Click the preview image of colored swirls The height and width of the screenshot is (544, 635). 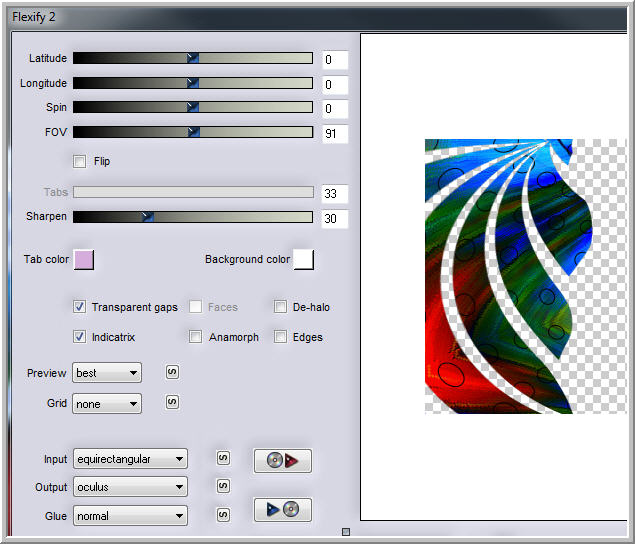tap(526, 276)
